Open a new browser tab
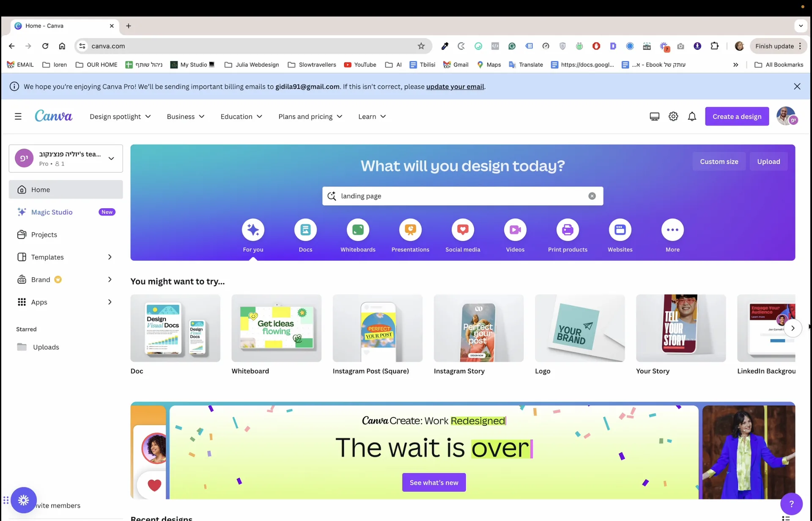This screenshot has height=521, width=812. click(x=129, y=26)
